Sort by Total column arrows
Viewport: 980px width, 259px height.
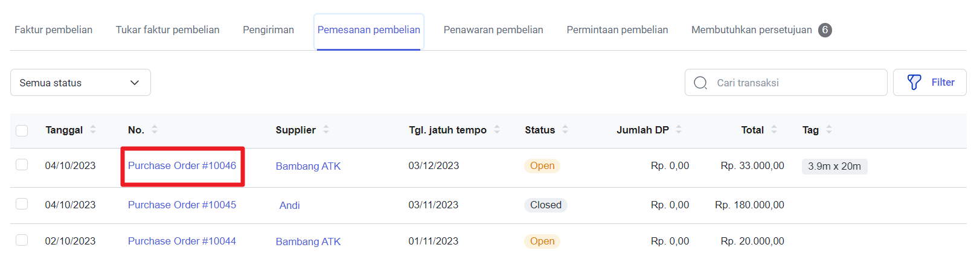pos(774,129)
